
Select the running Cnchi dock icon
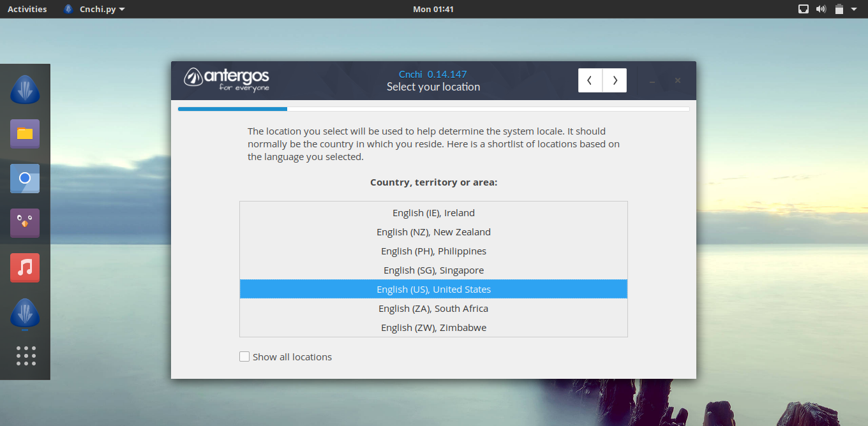(x=25, y=314)
